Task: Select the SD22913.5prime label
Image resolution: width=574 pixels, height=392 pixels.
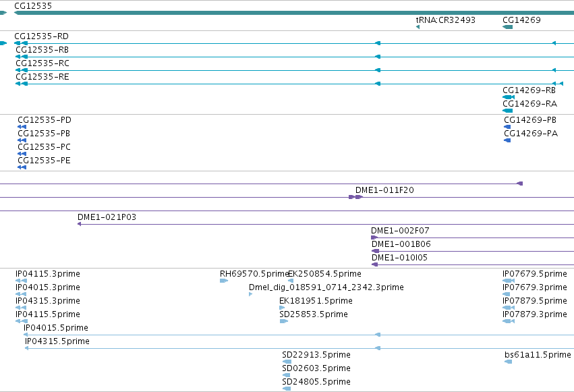Action: tap(316, 355)
